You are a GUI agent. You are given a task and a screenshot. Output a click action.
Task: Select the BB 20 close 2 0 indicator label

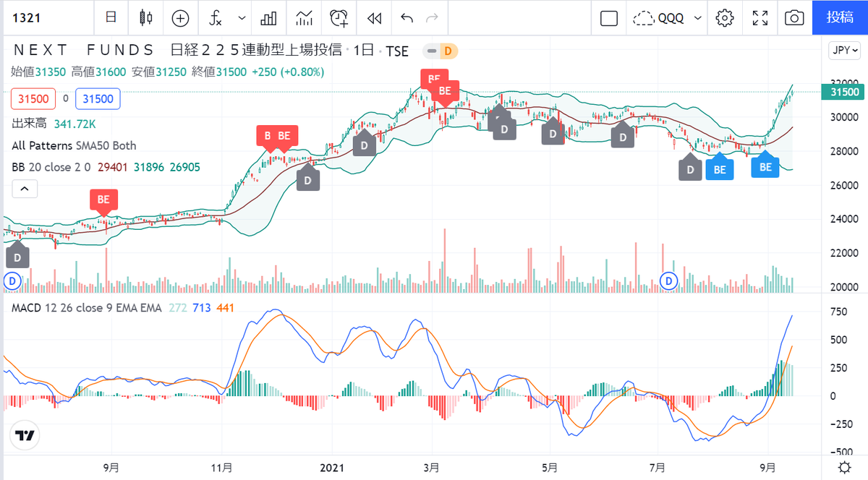tap(51, 167)
